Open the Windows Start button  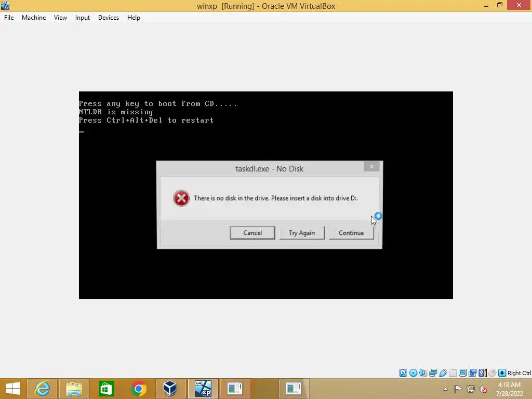click(13, 389)
